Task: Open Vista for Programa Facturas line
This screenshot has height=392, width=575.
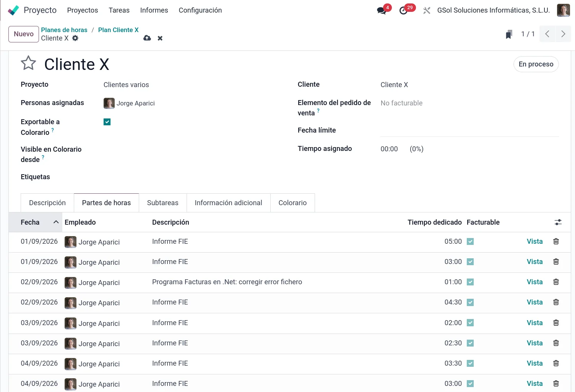Action: click(534, 282)
